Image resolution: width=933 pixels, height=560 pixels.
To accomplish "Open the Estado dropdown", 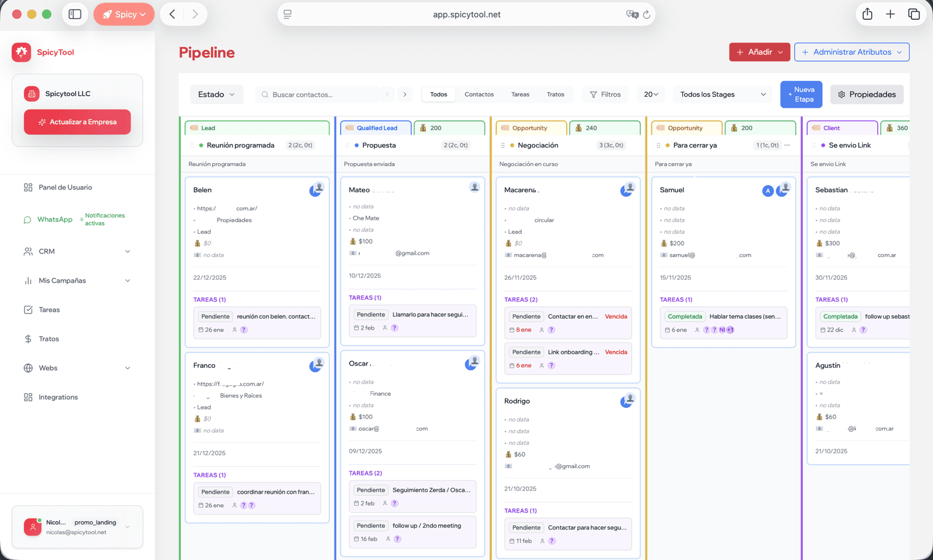I will [x=216, y=94].
